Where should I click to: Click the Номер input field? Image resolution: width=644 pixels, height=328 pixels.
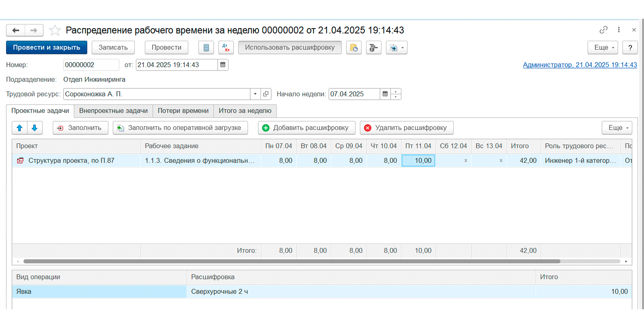click(x=91, y=65)
